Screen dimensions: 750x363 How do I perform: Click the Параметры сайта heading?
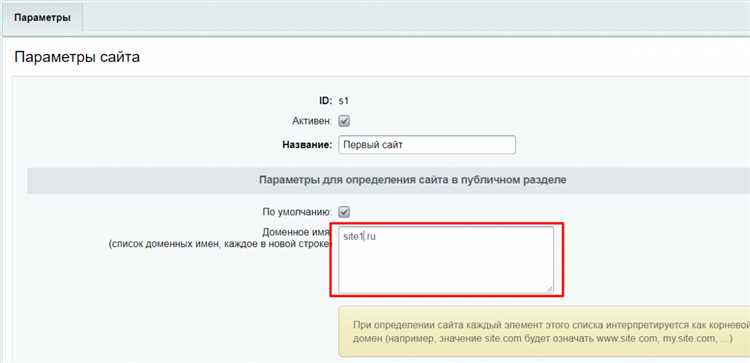click(x=77, y=57)
